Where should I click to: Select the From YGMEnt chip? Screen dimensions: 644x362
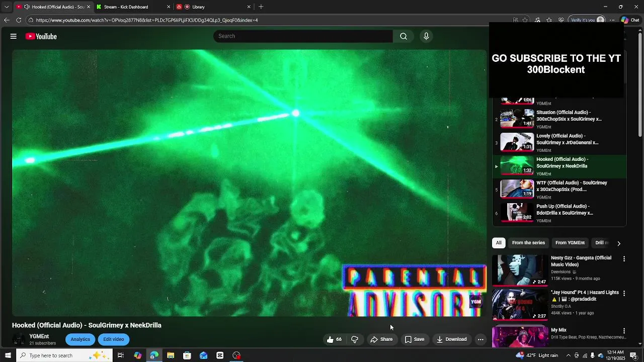[570, 243]
